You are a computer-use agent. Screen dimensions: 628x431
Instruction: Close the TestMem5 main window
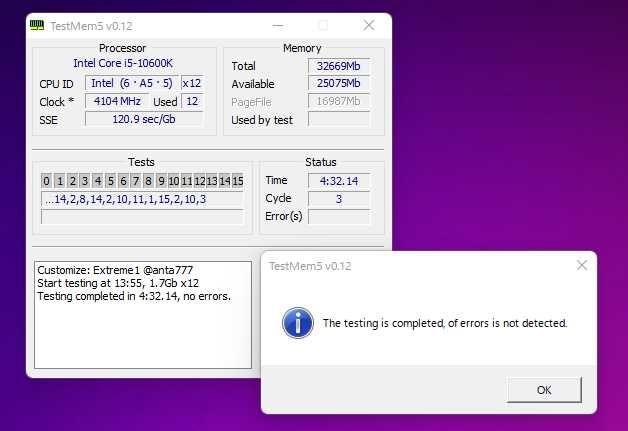369,26
